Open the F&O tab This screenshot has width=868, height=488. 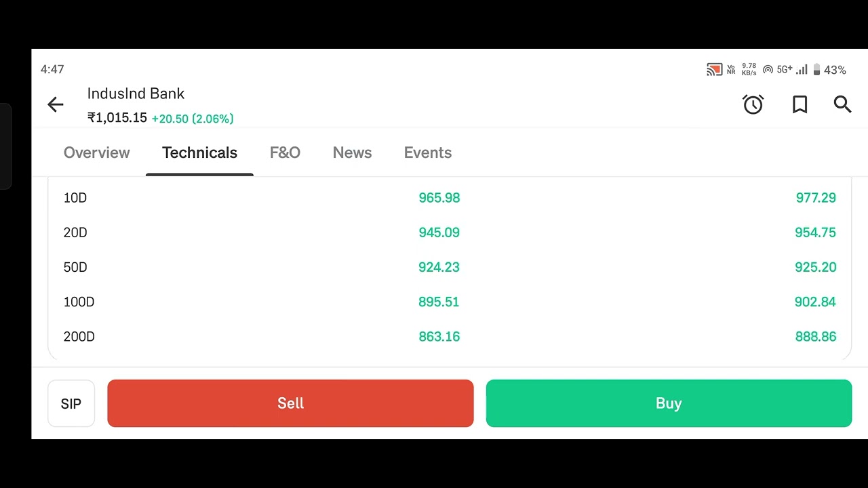click(285, 152)
